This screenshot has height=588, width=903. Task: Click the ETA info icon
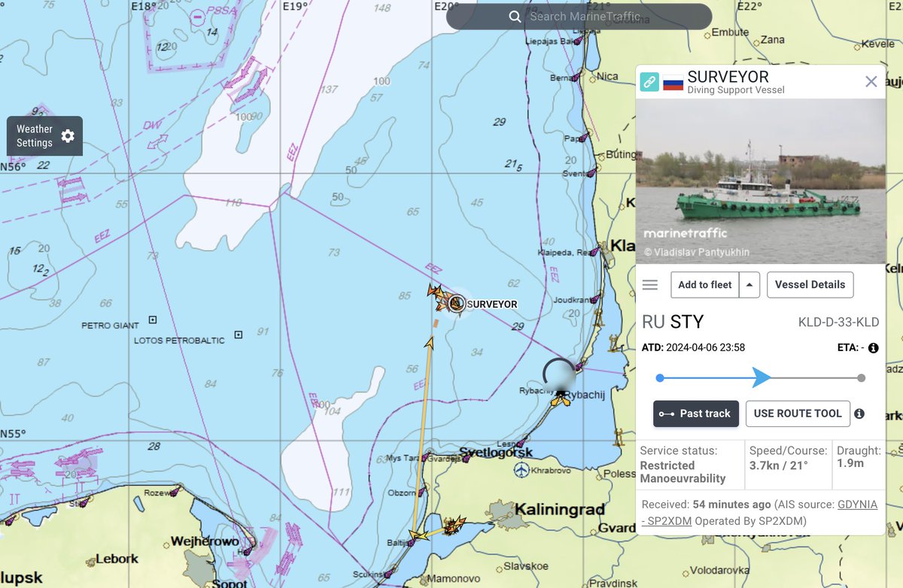click(874, 348)
